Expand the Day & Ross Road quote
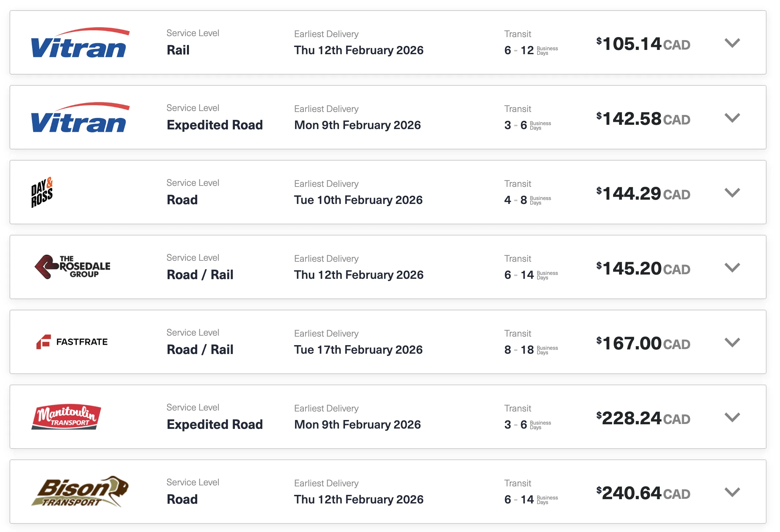 (732, 192)
